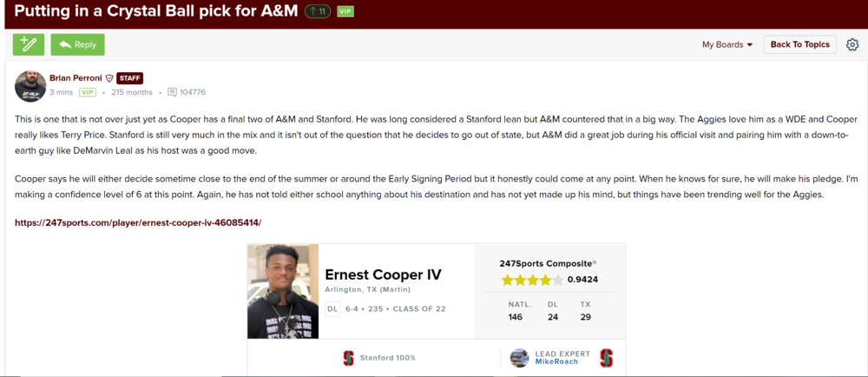Screen dimensions: 868x377
Task: Click the new topic pencil icon button
Action: click(29, 44)
